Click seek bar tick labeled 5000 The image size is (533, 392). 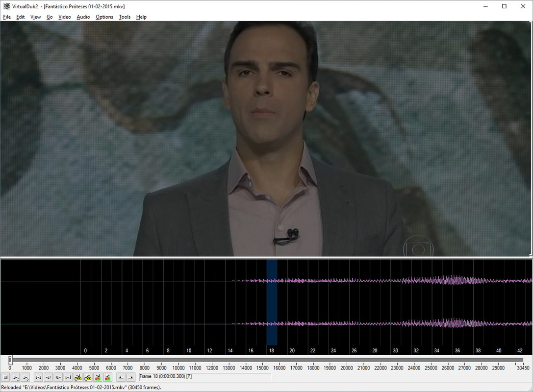coord(94,367)
